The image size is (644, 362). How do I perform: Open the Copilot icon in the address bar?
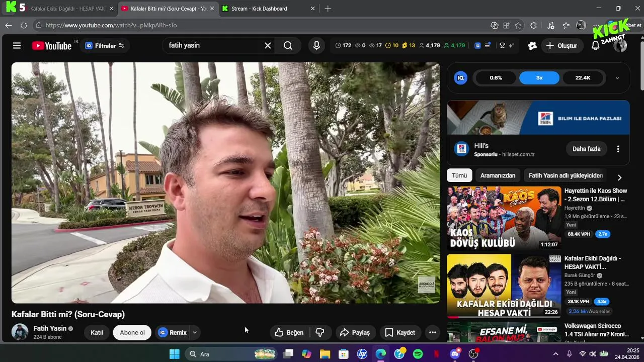coord(495,25)
